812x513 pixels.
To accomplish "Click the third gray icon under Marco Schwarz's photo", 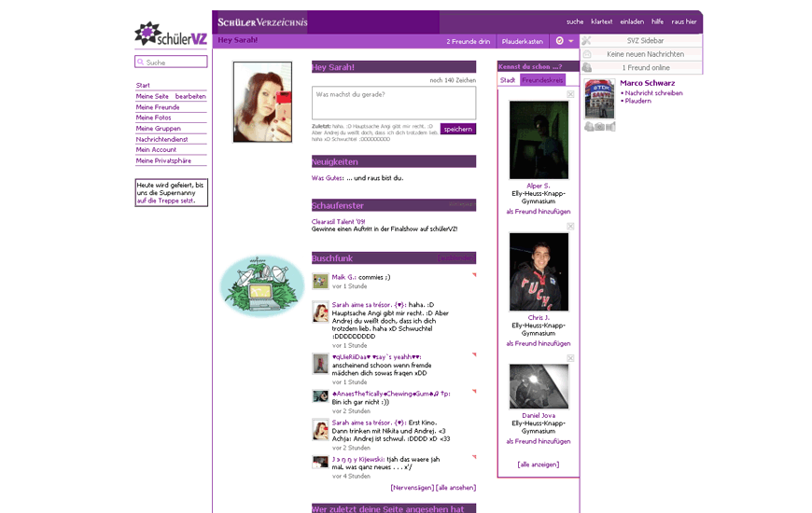I will coord(610,126).
